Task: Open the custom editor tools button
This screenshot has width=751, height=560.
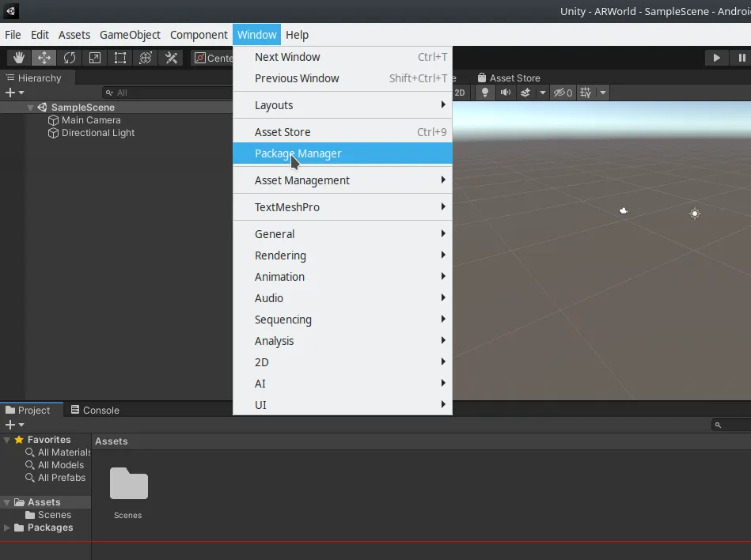Action: 171,58
